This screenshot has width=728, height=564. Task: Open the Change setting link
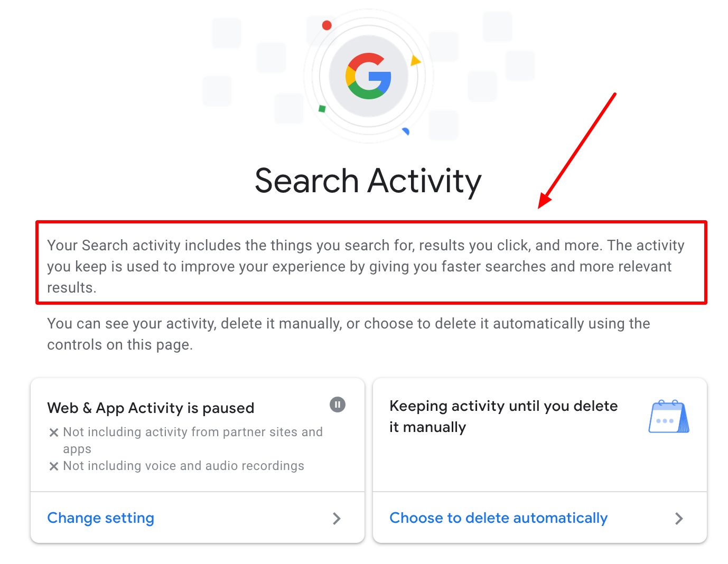click(101, 518)
